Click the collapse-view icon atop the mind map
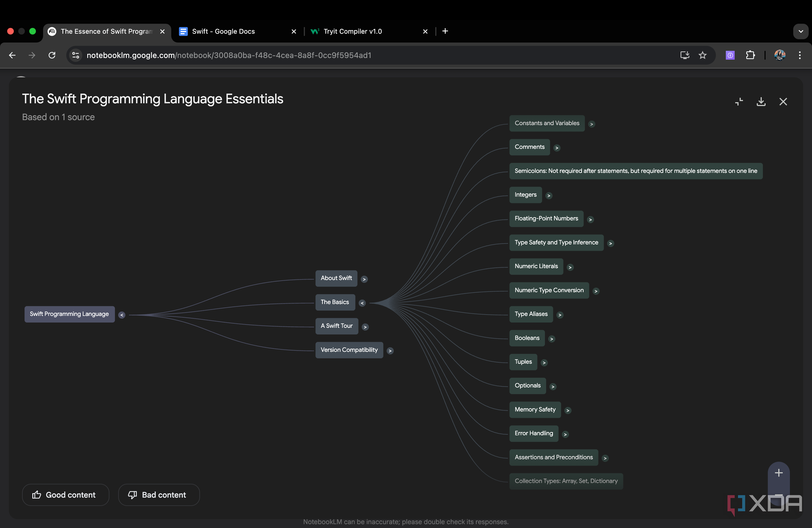This screenshot has width=812, height=528. click(x=739, y=101)
